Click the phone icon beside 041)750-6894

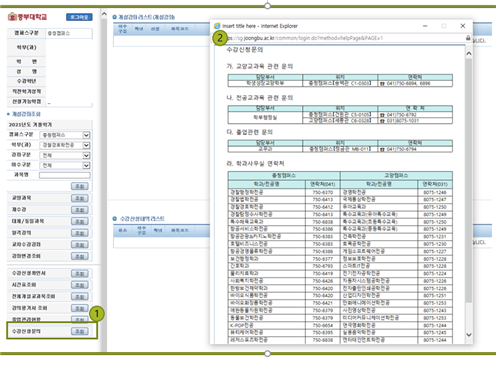point(382,83)
